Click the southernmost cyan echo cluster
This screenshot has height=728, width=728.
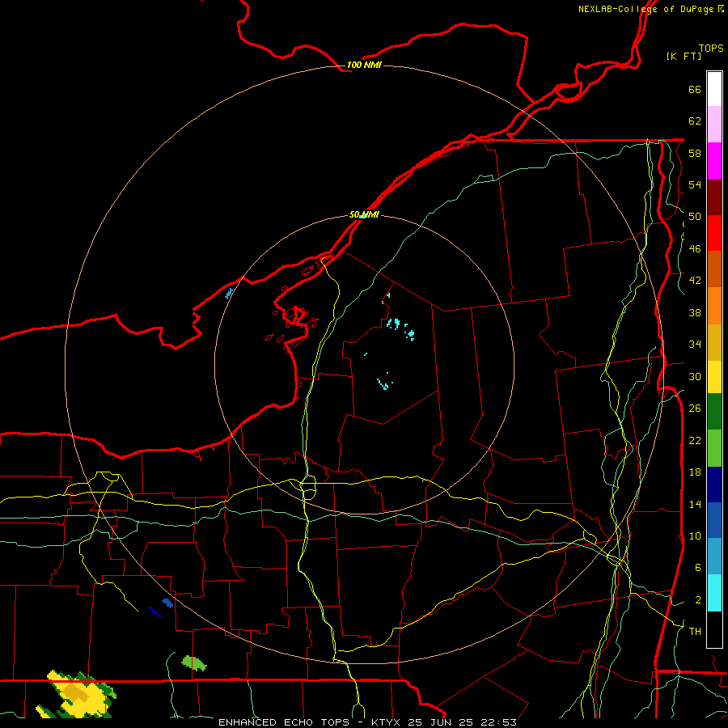pyautogui.click(x=385, y=383)
